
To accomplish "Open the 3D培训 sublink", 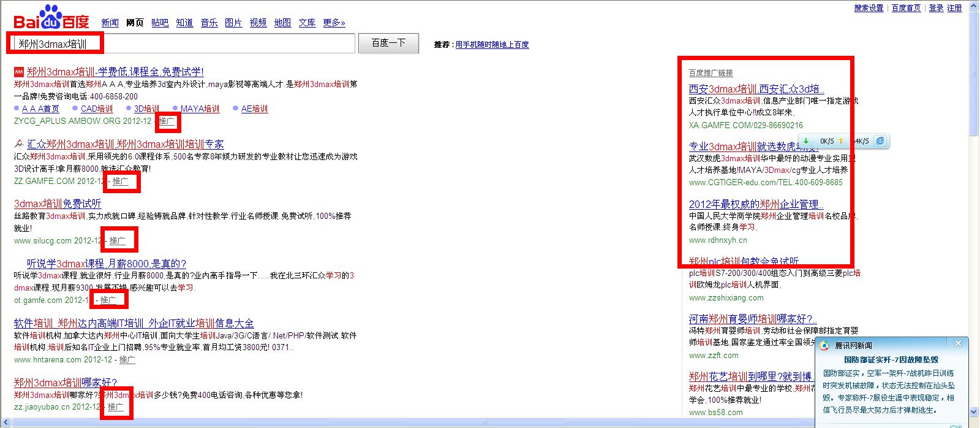I will pyautogui.click(x=146, y=109).
